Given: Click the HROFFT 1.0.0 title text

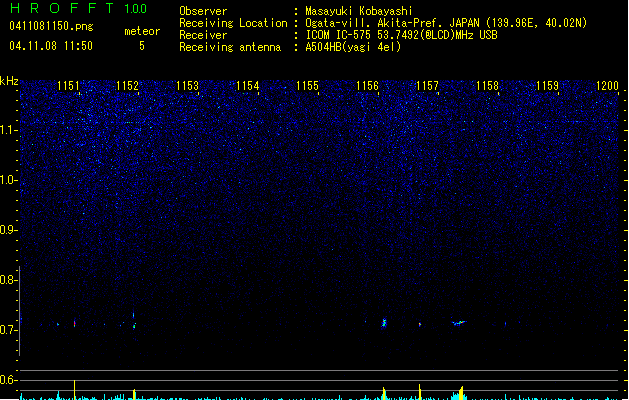Looking at the screenshot, I should pyautogui.click(x=78, y=8).
